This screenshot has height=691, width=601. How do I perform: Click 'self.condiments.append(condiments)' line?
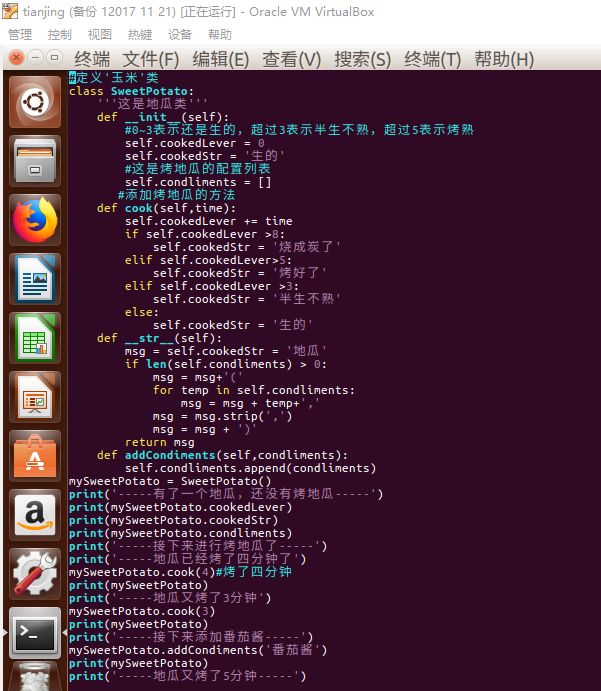(250, 468)
